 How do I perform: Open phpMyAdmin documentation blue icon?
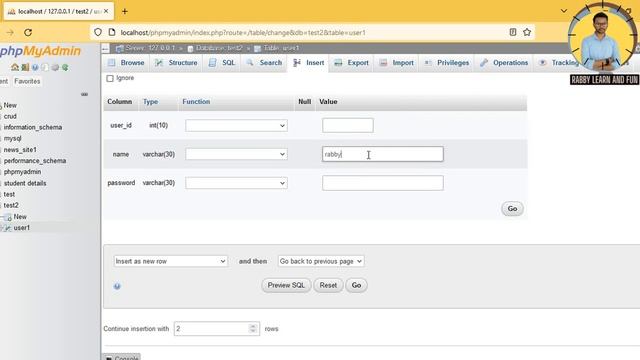35,67
